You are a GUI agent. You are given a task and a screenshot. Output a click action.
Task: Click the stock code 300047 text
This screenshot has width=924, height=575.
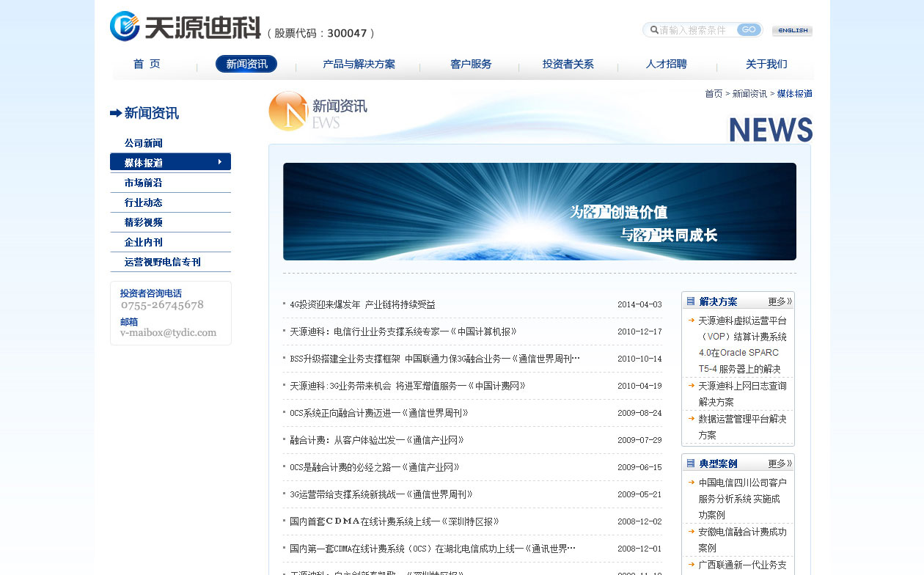pos(347,33)
